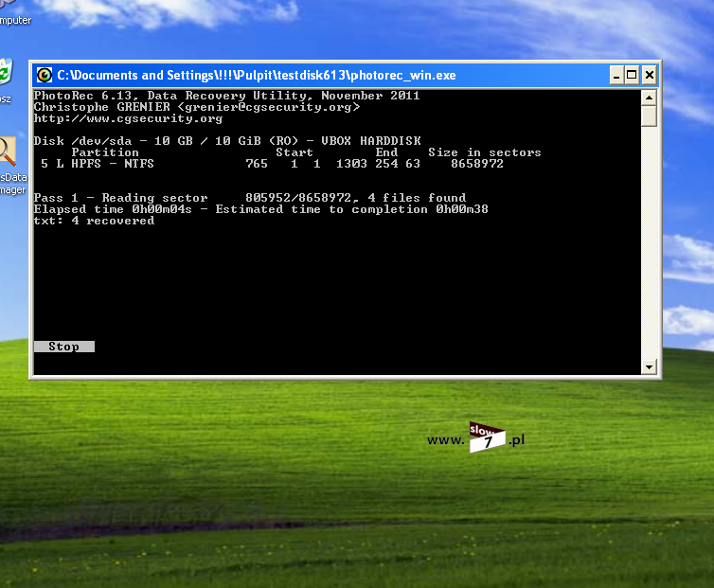Click the 'Disk /dev/sda - 10 GB' line
Viewport: 714px width, 588px height.
coord(227,141)
